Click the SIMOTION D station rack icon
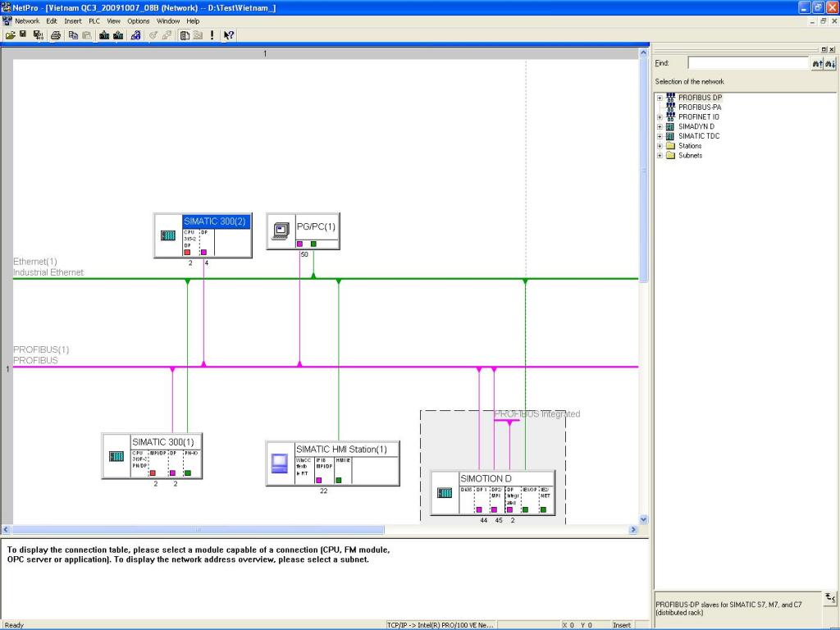The image size is (840, 630). [x=445, y=493]
